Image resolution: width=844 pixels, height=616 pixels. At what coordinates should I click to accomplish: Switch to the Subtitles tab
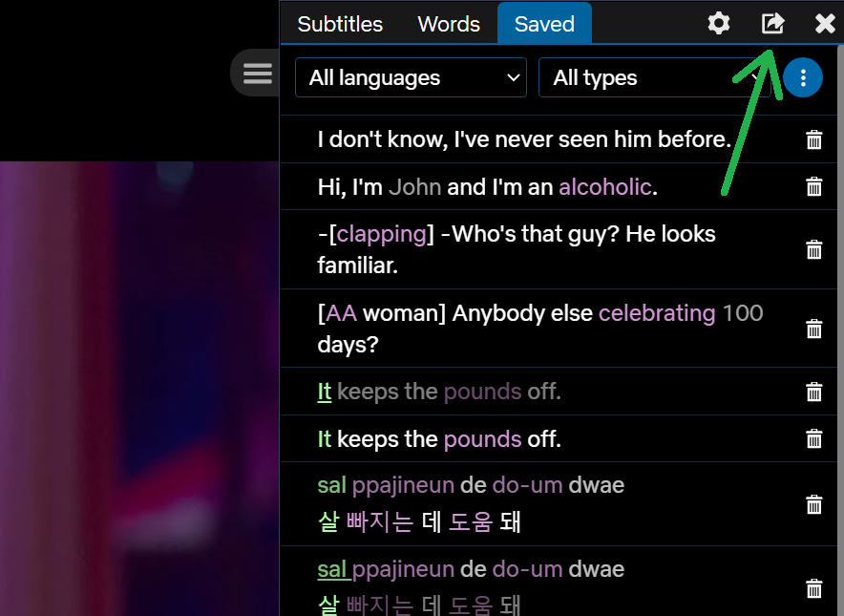tap(340, 24)
